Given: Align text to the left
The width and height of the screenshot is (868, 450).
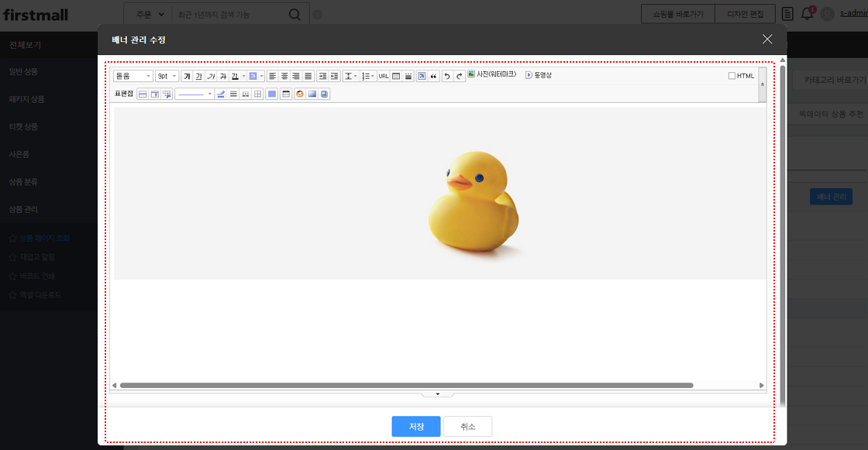Looking at the screenshot, I should (x=272, y=77).
